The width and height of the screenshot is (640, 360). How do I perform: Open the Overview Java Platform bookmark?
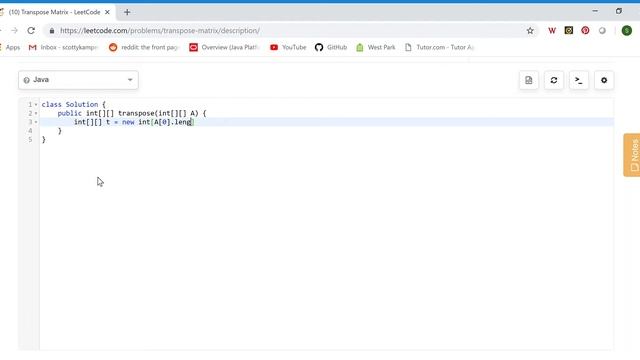coord(224,47)
